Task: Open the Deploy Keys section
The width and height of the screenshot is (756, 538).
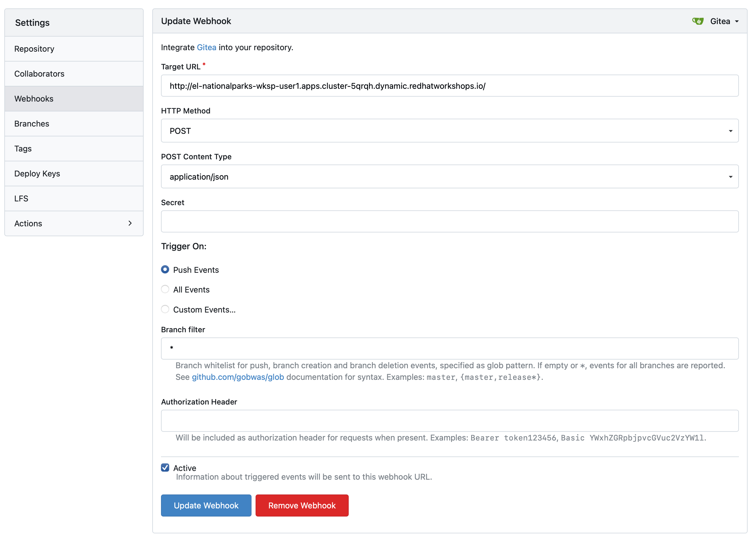Action: [x=37, y=174]
